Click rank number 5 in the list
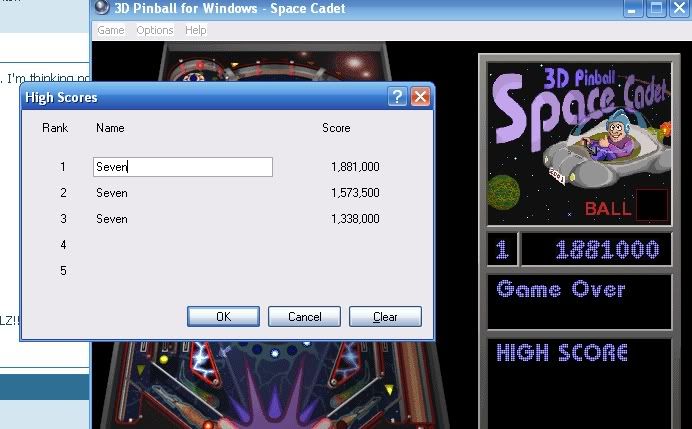Viewport: 692px width, 429px height. pyautogui.click(x=63, y=271)
